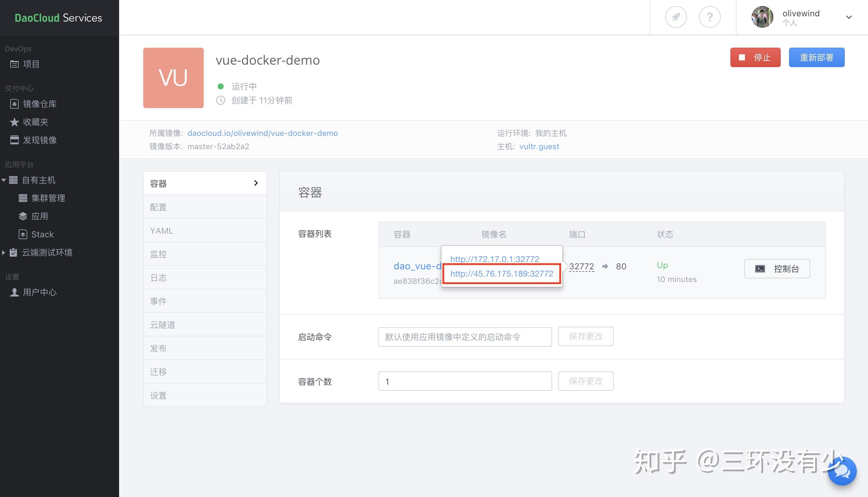This screenshot has height=497, width=868.
Task: Open 镜像仓库 in sidebar
Action: pyautogui.click(x=40, y=104)
